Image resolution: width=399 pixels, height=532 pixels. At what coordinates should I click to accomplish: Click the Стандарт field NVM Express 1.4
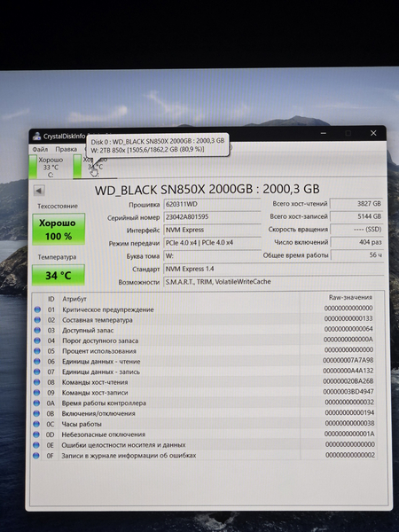tap(273, 269)
